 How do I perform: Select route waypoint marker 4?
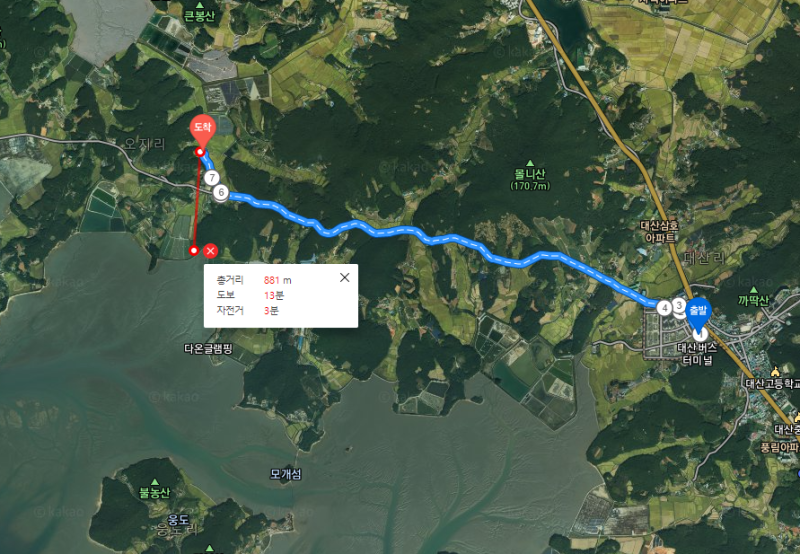tap(664, 308)
